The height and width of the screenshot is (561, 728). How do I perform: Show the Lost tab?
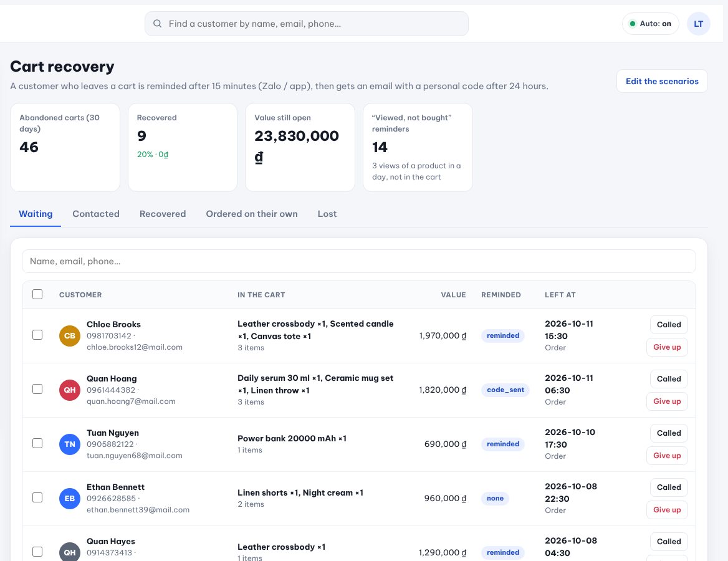point(327,214)
